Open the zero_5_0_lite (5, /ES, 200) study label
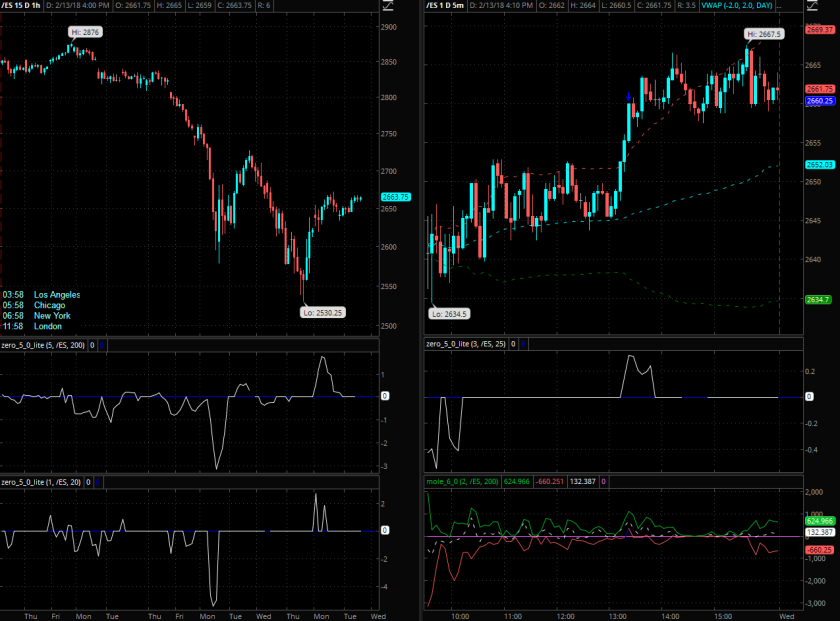The image size is (840, 621). click(43, 344)
